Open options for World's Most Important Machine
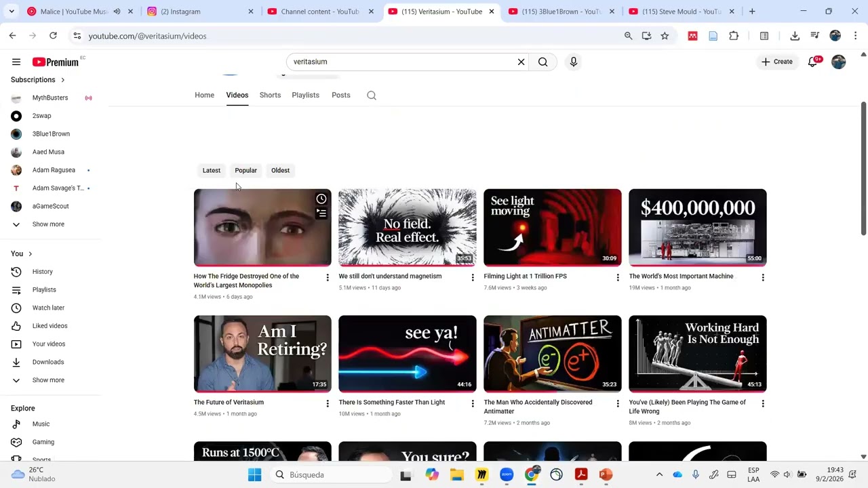 [x=763, y=277]
